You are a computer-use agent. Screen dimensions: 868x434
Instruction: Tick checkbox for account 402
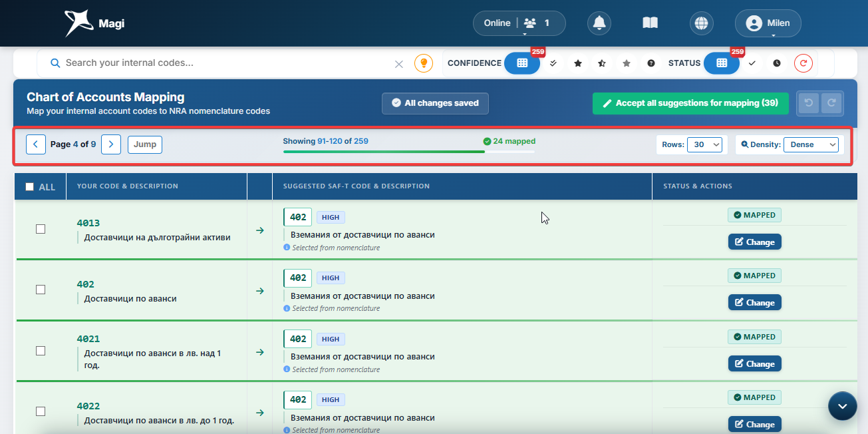coord(41,290)
